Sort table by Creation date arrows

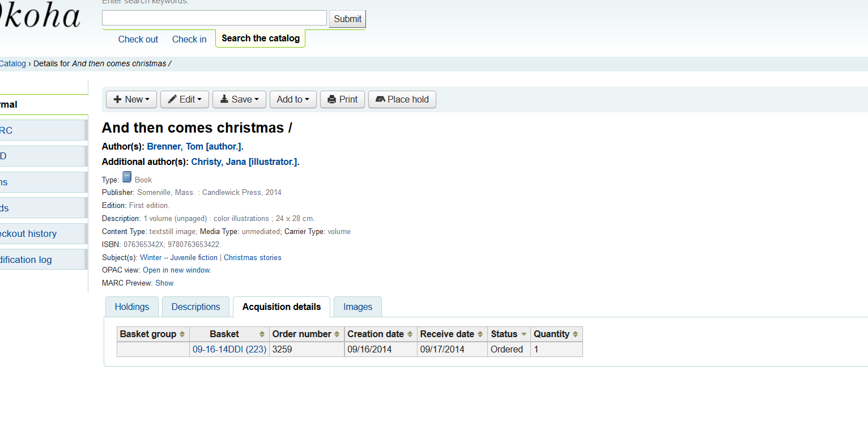click(410, 334)
